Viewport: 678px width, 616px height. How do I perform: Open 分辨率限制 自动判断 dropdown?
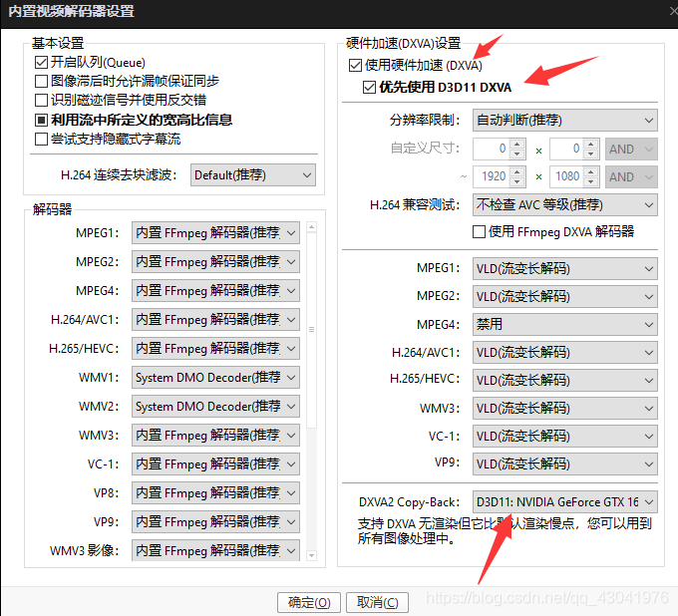tap(565, 121)
